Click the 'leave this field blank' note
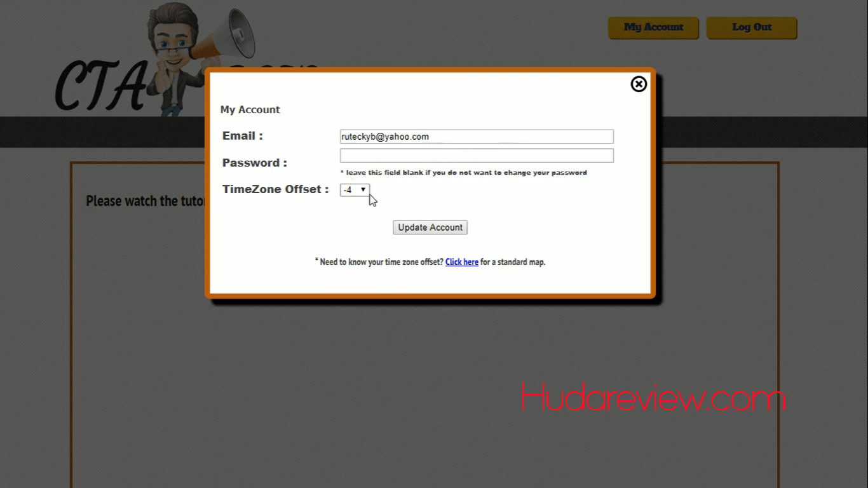Viewport: 868px width, 488px height. click(464, 173)
